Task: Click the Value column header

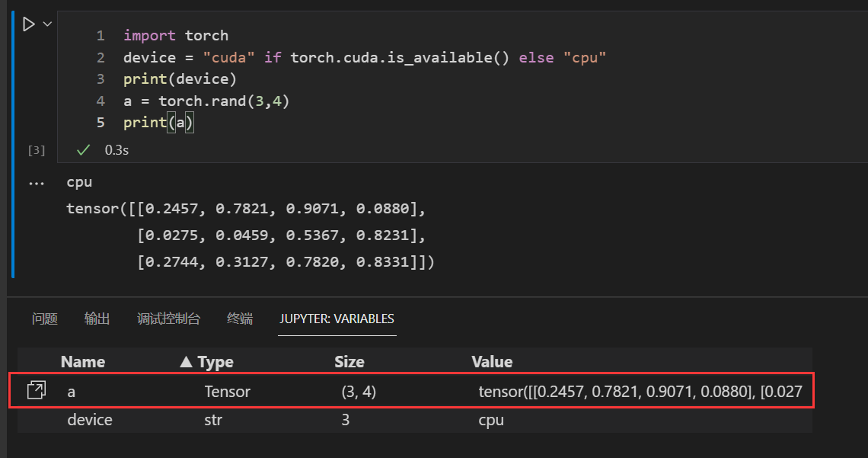Action: coord(492,360)
